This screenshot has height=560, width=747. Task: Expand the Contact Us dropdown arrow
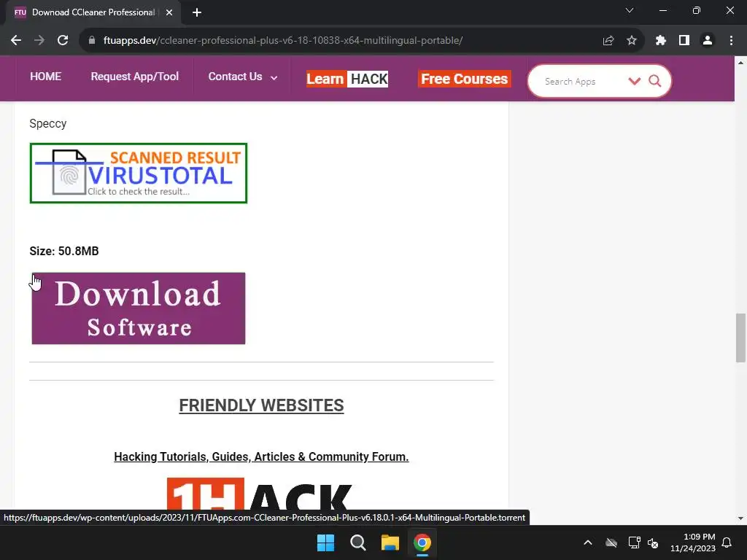coord(274,78)
